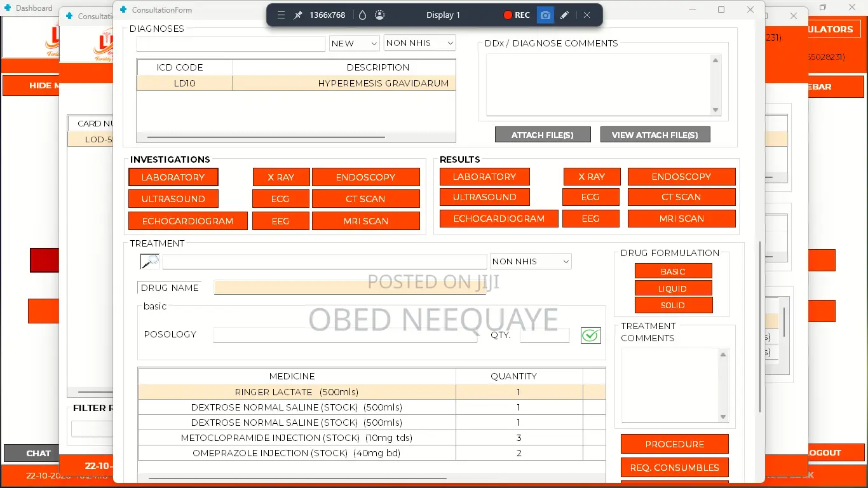Click the ATTACH FILE(S) button
The height and width of the screenshot is (488, 868).
tap(543, 135)
